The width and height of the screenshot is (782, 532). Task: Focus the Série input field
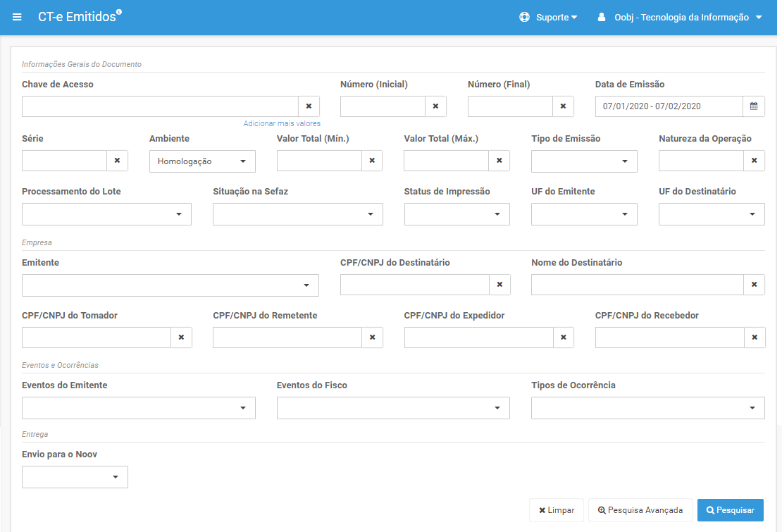pos(64,161)
